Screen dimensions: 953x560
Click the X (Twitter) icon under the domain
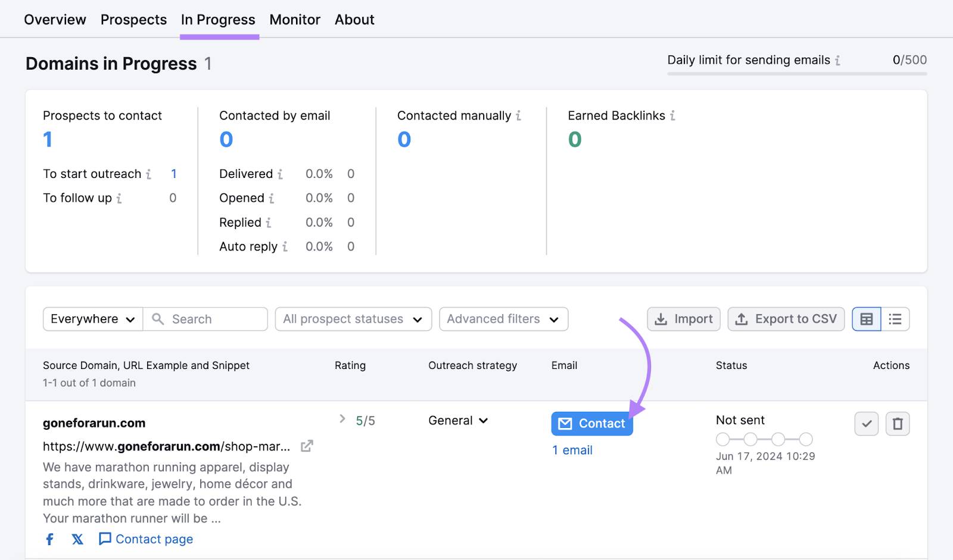77,539
